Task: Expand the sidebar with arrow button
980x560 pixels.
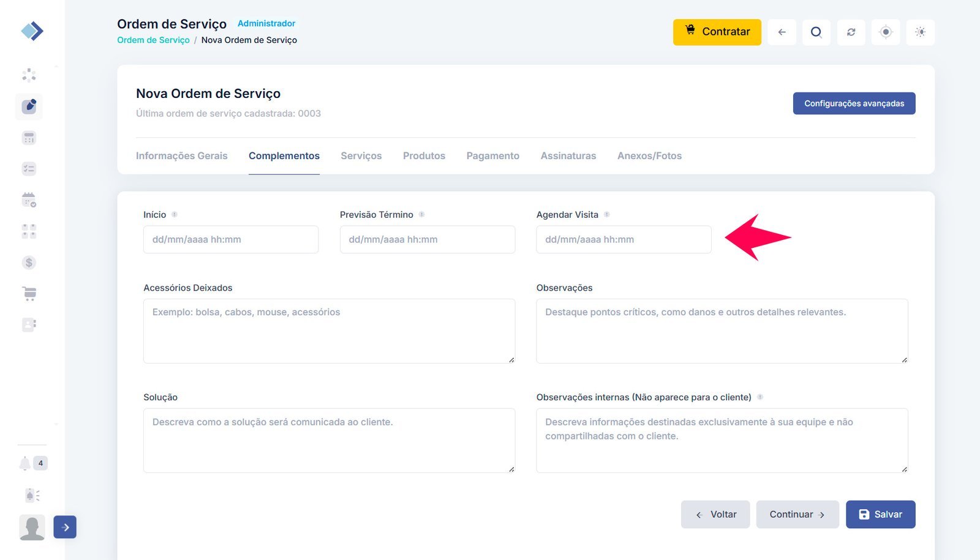Action: coord(65,527)
